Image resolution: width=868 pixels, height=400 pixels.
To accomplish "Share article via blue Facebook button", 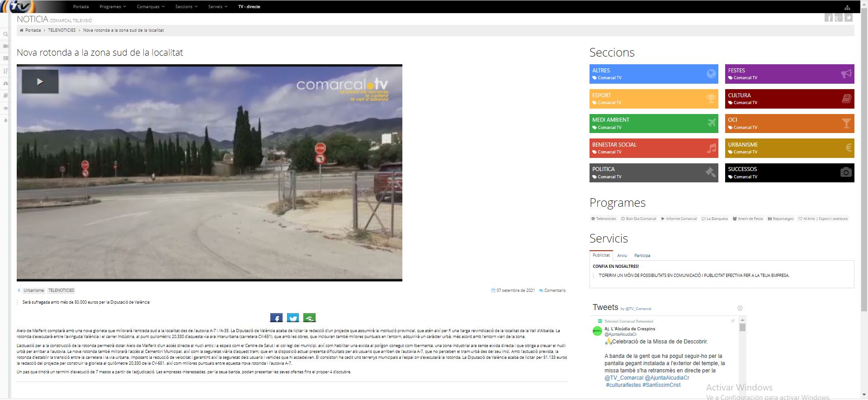I will 276,318.
